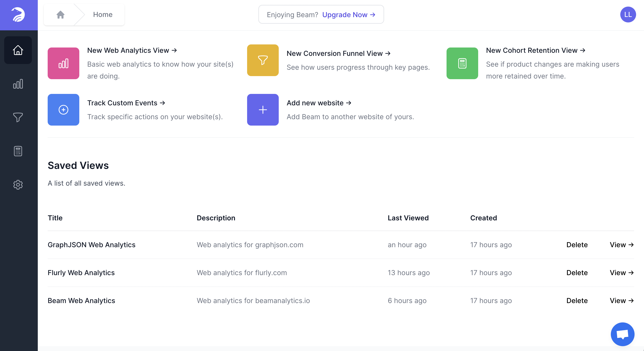This screenshot has width=644, height=351.
Task: Open the settings gear in the sidebar
Action: (18, 185)
